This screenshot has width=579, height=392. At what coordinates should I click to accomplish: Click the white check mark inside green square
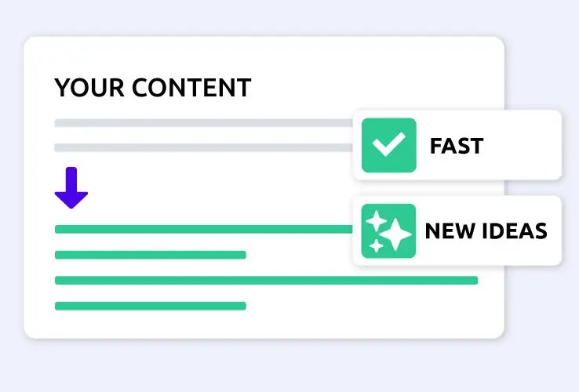[x=389, y=145]
